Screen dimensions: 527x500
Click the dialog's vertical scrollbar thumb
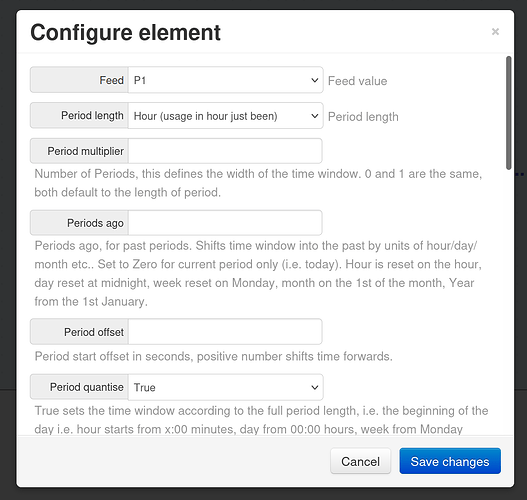[509, 113]
